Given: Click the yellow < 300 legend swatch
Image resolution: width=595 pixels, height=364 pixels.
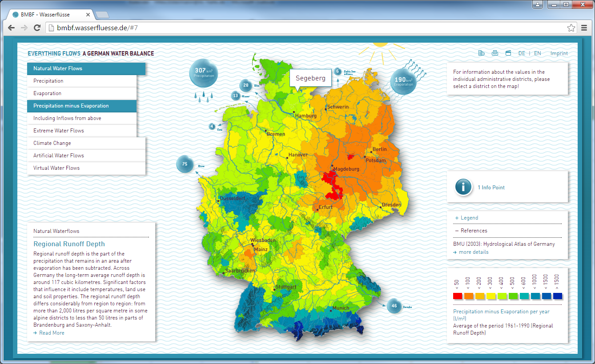Looking at the screenshot, I should pyautogui.click(x=491, y=296).
